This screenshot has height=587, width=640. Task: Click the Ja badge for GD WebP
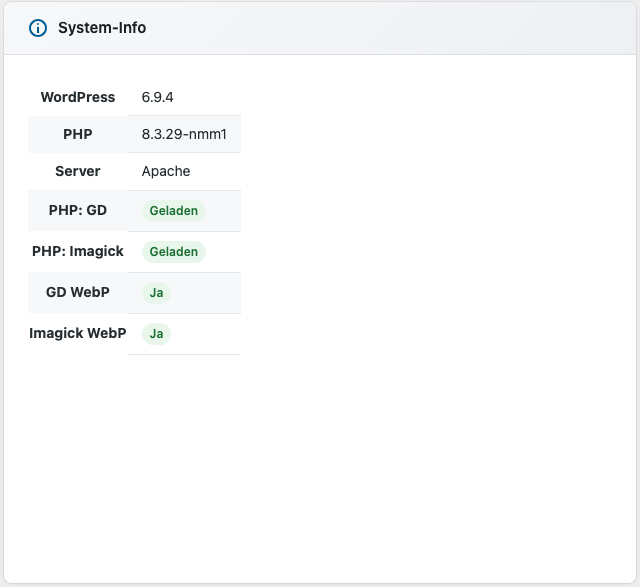156,293
